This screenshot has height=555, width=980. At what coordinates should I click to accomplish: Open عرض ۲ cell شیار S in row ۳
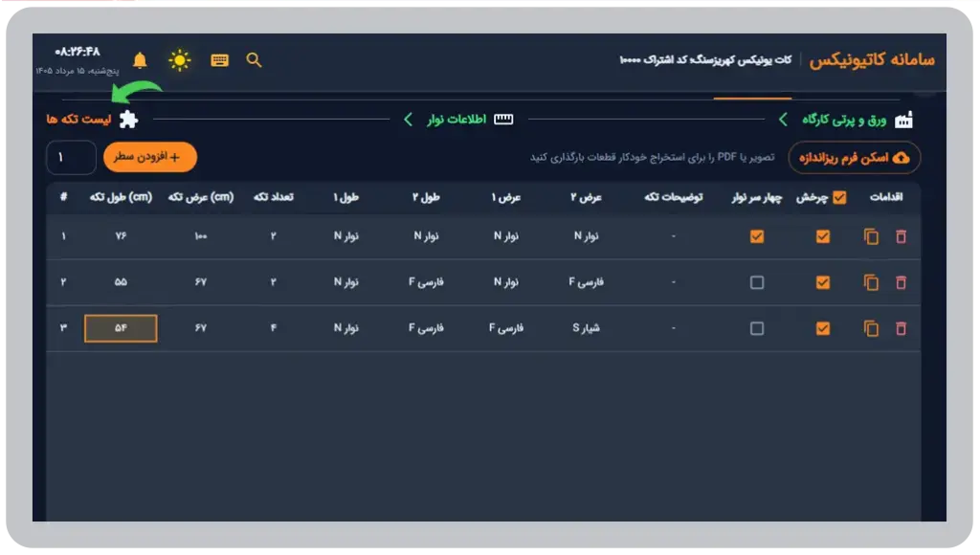[587, 328]
